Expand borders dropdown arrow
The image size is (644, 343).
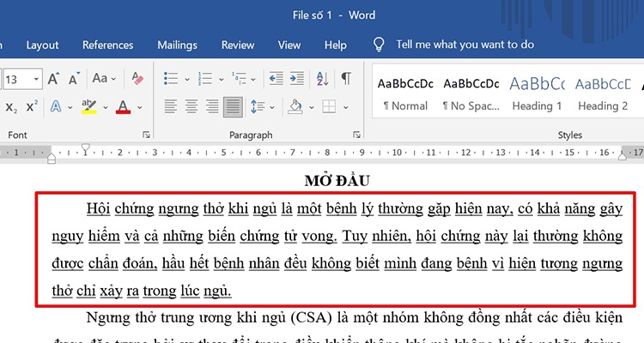click(346, 107)
